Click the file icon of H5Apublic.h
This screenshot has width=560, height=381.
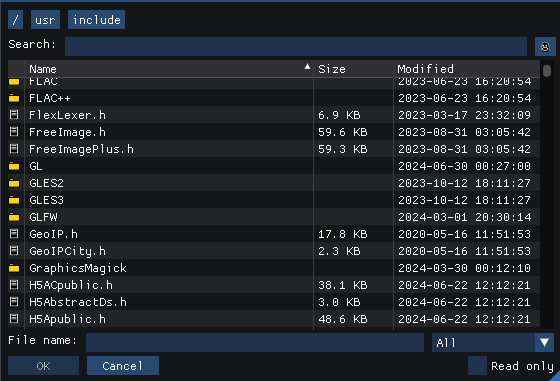(14, 319)
